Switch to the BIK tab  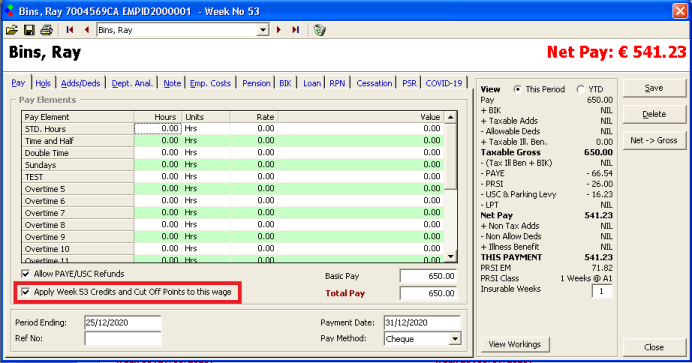click(285, 83)
